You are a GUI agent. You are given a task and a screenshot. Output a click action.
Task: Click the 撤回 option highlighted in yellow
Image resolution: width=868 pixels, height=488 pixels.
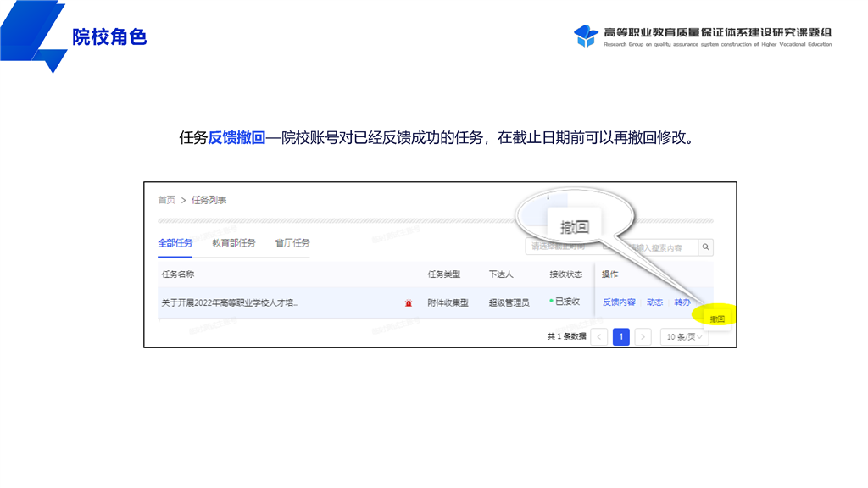[717, 319]
